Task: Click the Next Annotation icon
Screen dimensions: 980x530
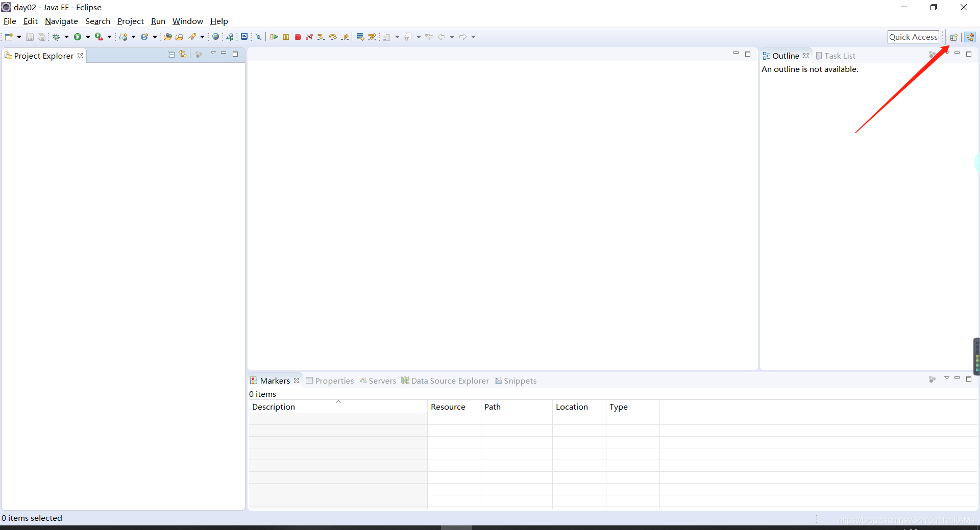Action: (x=387, y=37)
